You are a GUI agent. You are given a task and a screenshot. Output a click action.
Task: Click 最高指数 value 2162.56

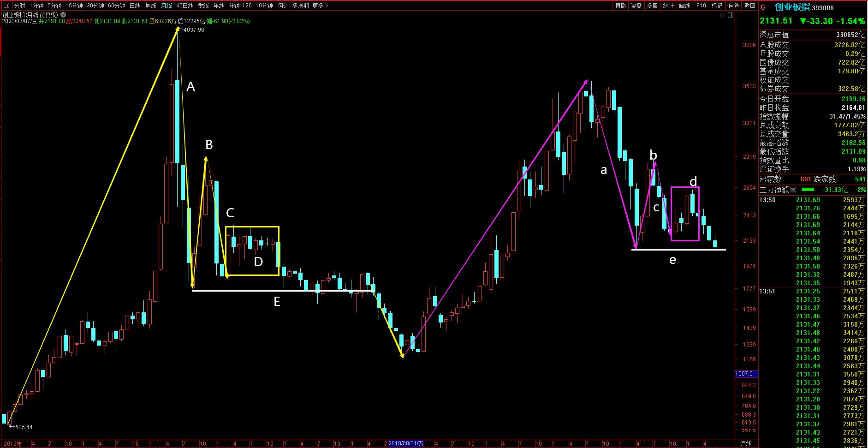[854, 143]
